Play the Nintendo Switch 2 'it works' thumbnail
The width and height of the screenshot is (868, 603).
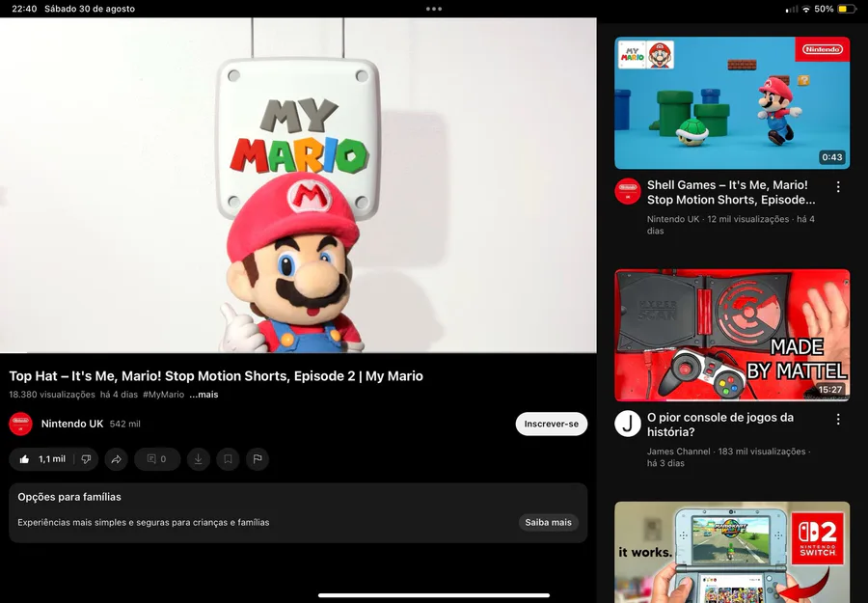(732, 552)
